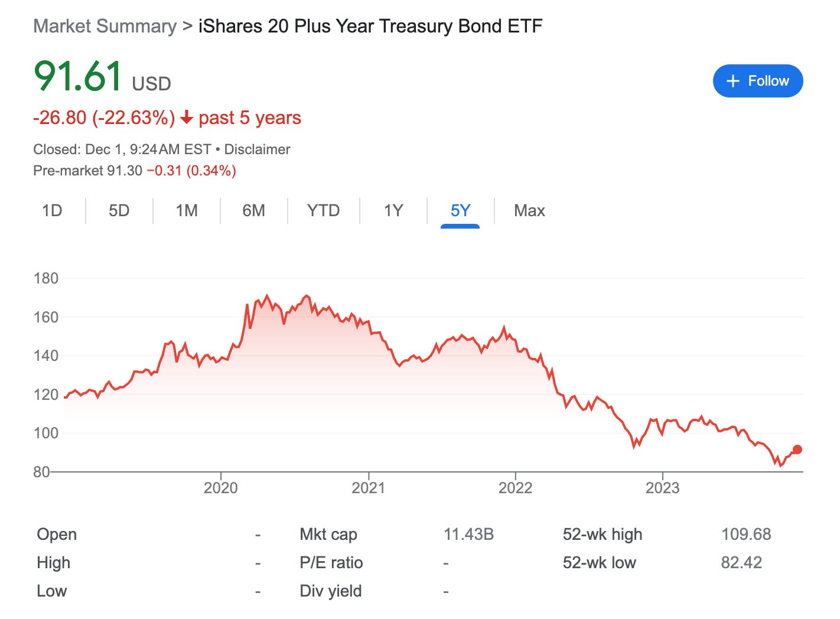Open the Max chart range
The width and height of the screenshot is (840, 619).
(x=529, y=211)
